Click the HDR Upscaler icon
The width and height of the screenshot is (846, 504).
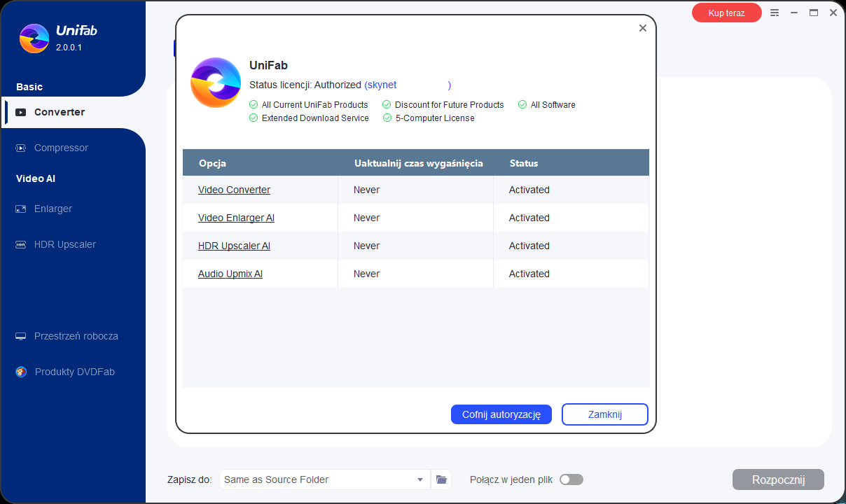21,244
